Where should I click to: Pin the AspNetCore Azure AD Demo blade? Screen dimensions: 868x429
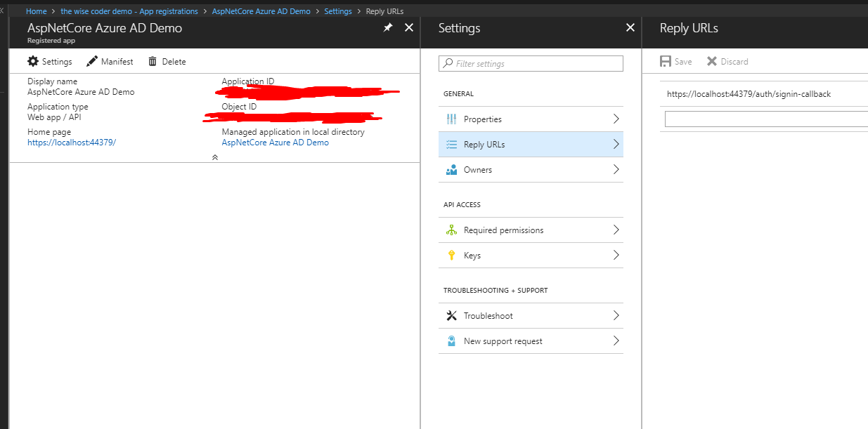point(388,27)
